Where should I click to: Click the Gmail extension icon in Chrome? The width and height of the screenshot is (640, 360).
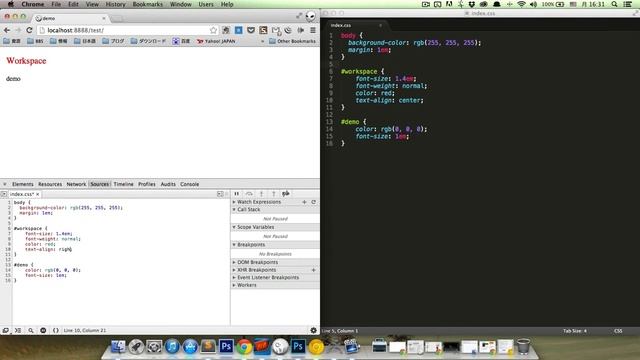click(x=276, y=30)
